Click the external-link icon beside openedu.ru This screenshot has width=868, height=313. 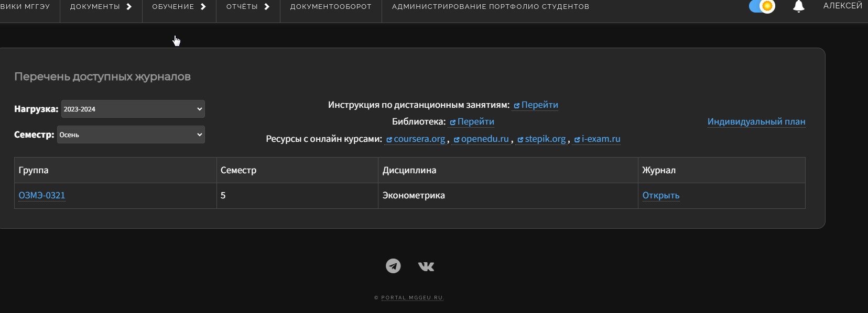click(457, 140)
